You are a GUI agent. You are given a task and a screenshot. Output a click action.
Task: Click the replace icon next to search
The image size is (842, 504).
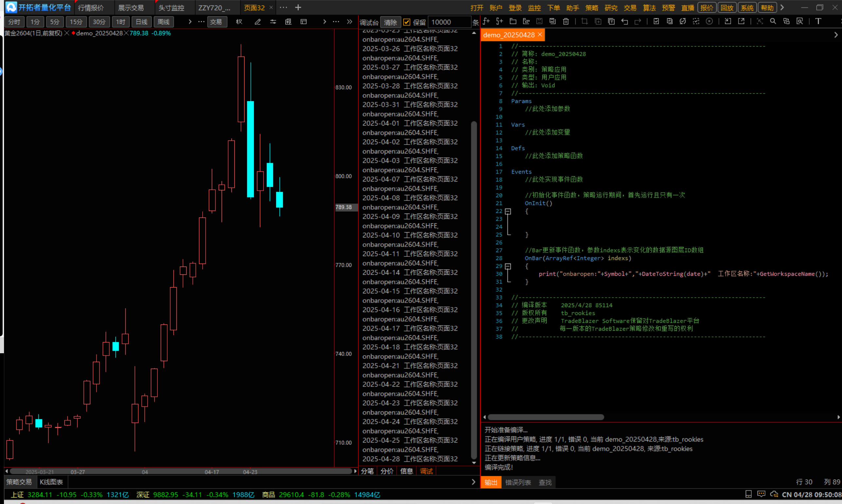point(786,21)
